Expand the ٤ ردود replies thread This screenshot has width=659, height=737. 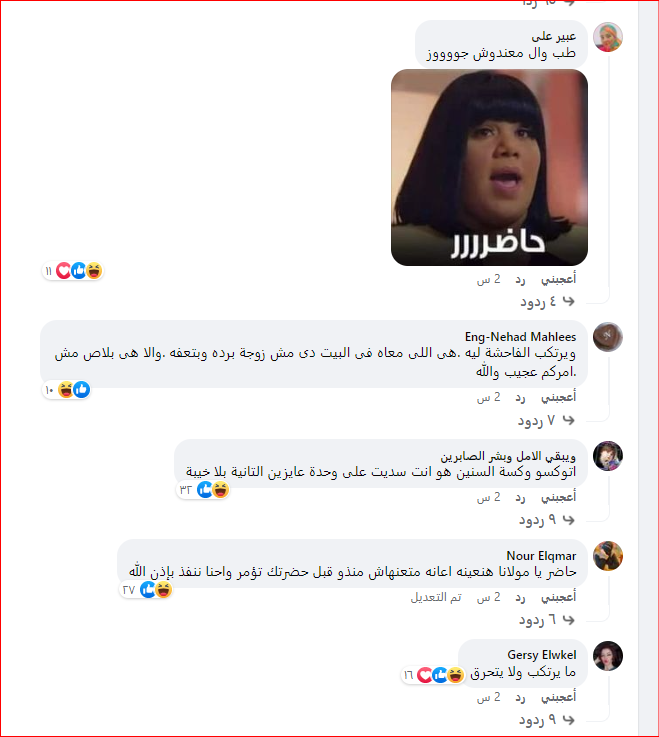(547, 301)
